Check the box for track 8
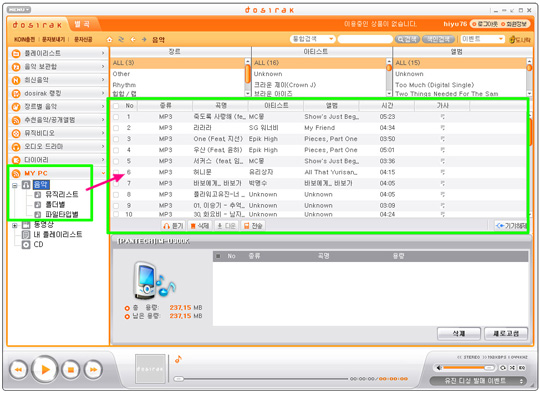The image size is (540, 393). tap(116, 195)
